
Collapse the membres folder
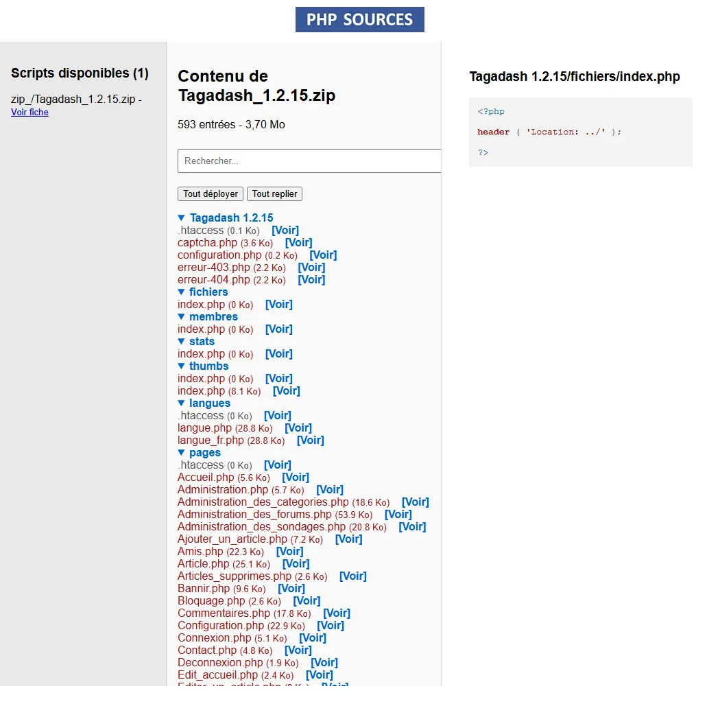pyautogui.click(x=182, y=317)
